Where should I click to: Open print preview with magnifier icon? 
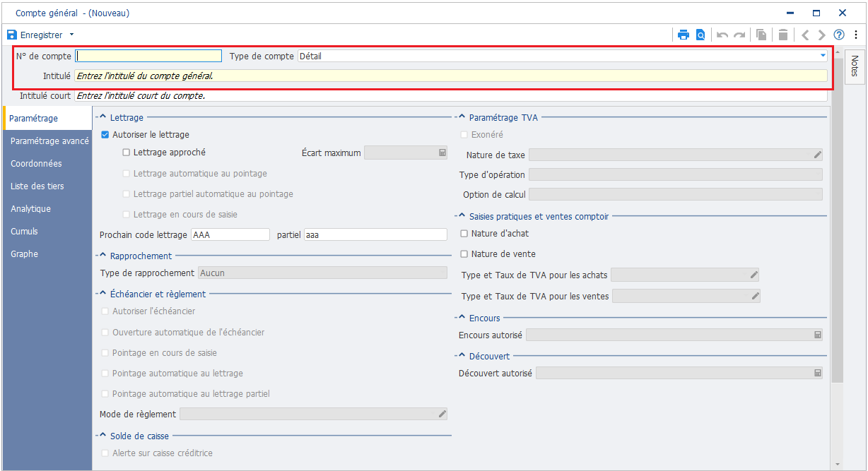pyautogui.click(x=700, y=35)
